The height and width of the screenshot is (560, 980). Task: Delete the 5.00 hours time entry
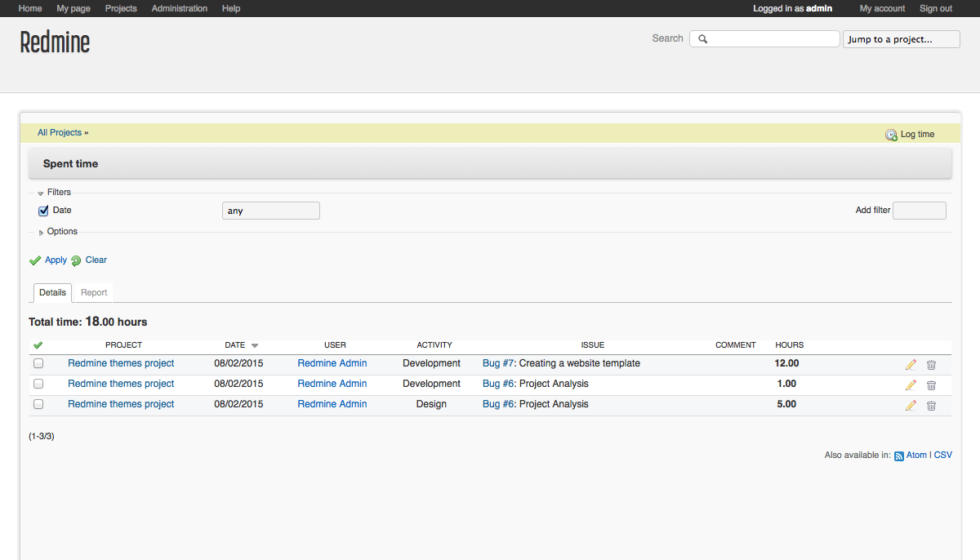tap(931, 405)
